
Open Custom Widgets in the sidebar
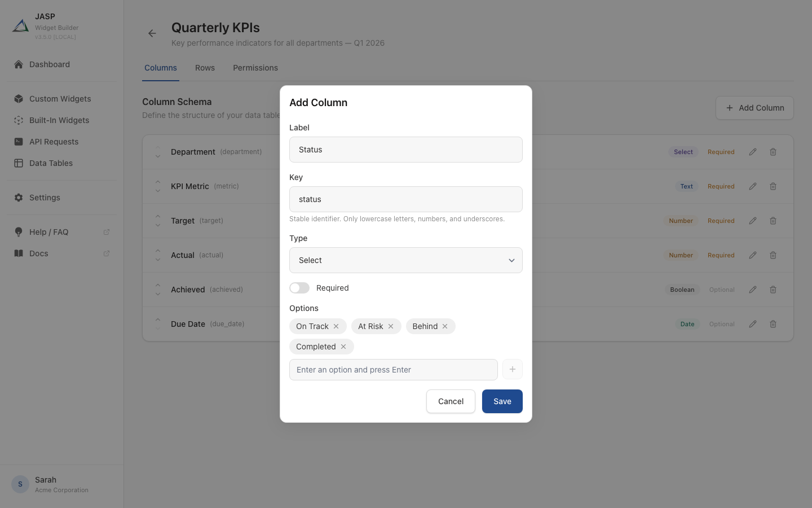tap(60, 99)
